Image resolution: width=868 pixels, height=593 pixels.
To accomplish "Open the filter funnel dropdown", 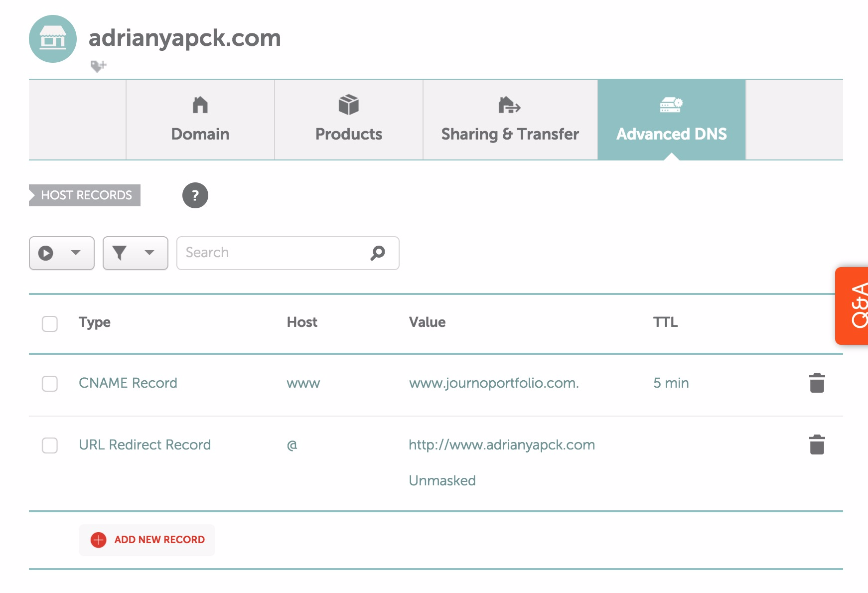I will point(136,253).
